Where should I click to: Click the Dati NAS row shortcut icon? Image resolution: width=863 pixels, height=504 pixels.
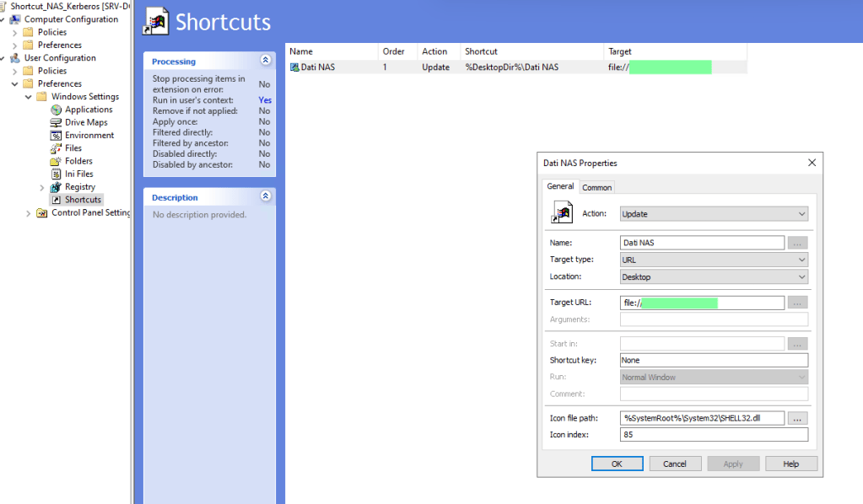coord(294,67)
